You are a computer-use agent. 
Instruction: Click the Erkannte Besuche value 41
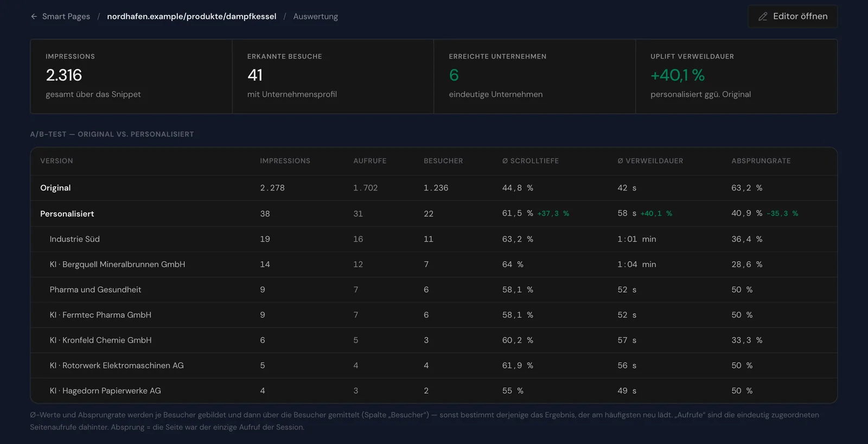click(x=255, y=75)
